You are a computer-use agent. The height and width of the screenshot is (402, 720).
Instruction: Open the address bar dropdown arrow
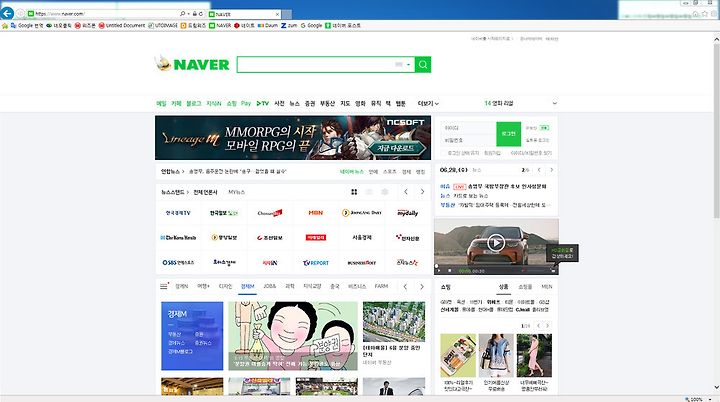click(x=189, y=14)
